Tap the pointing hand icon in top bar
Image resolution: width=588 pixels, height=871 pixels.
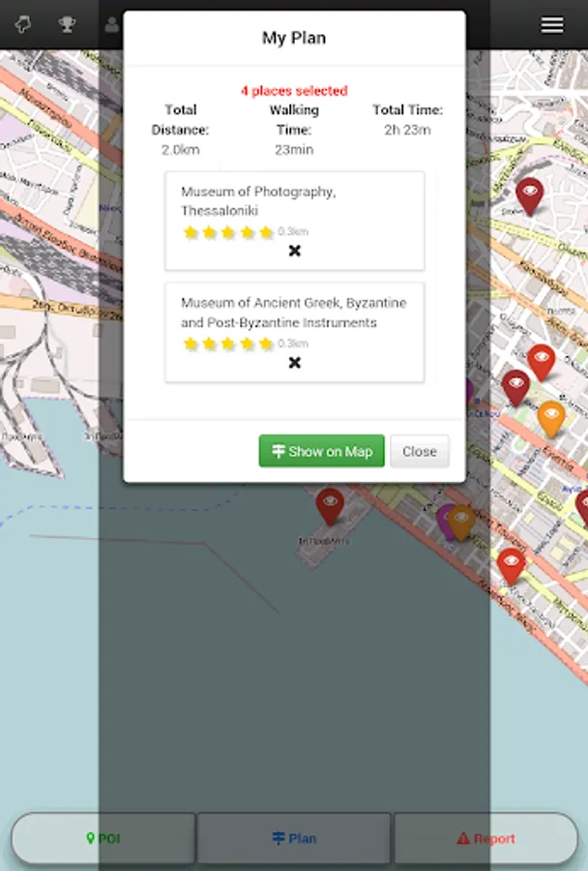point(23,24)
